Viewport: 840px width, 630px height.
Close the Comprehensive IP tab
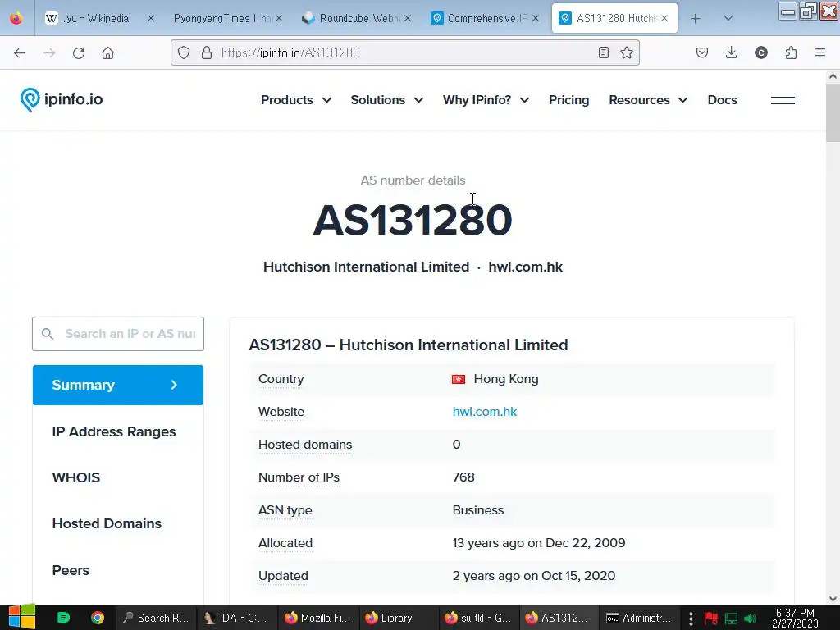(536, 18)
